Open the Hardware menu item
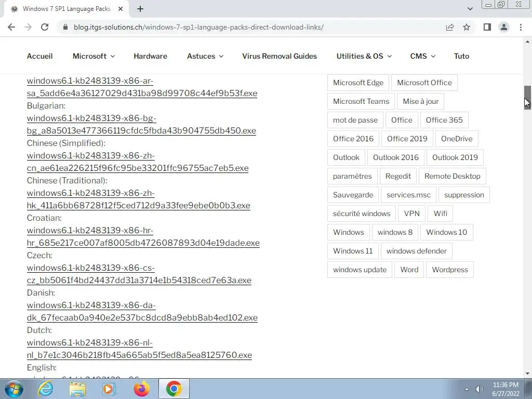The image size is (532, 399). click(150, 56)
